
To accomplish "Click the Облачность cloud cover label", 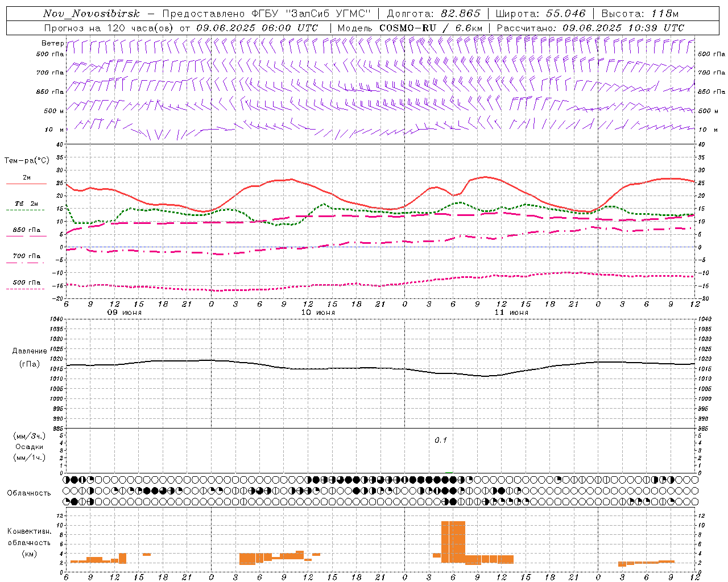I will (x=29, y=493).
